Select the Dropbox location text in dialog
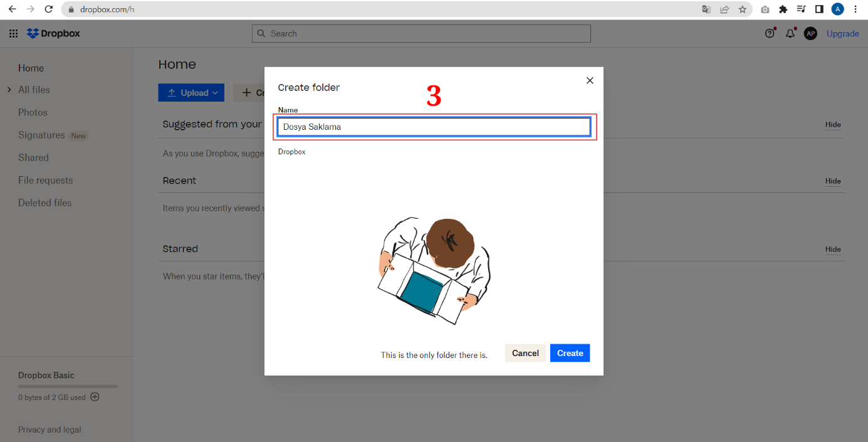The height and width of the screenshot is (442, 868). tap(292, 152)
